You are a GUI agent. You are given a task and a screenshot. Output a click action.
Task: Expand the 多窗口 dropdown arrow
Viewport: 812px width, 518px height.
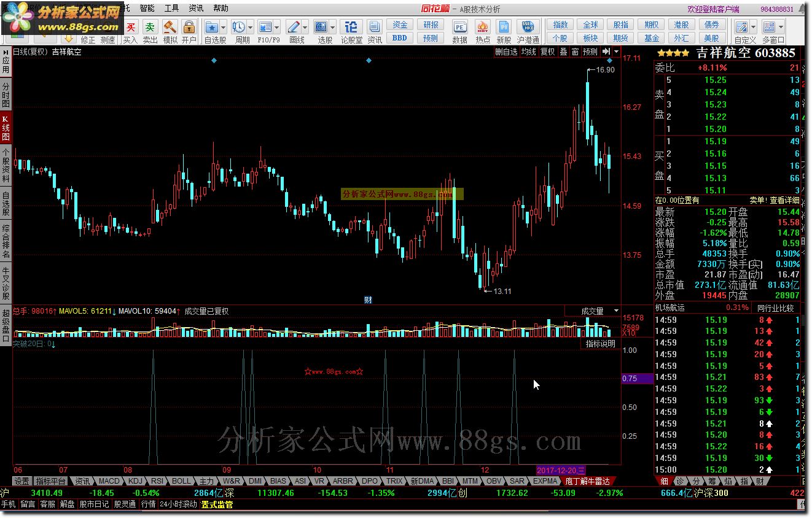781,27
